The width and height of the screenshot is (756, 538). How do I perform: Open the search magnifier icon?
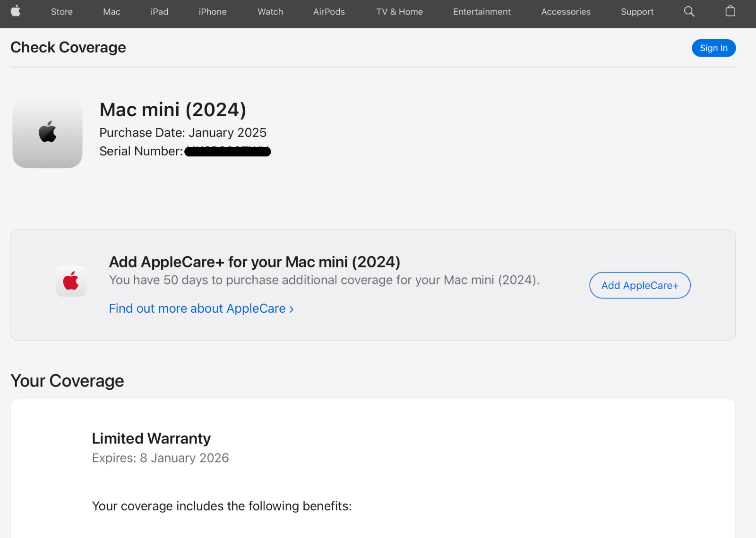689,11
